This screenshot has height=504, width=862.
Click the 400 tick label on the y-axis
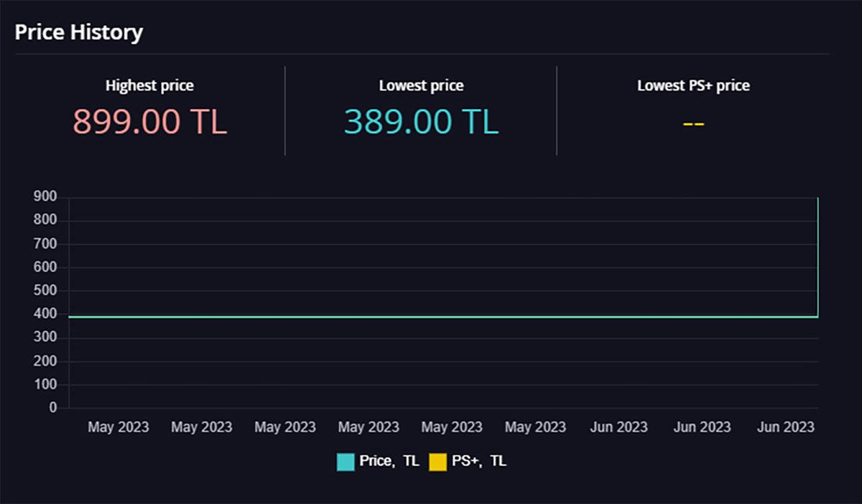[43, 314]
